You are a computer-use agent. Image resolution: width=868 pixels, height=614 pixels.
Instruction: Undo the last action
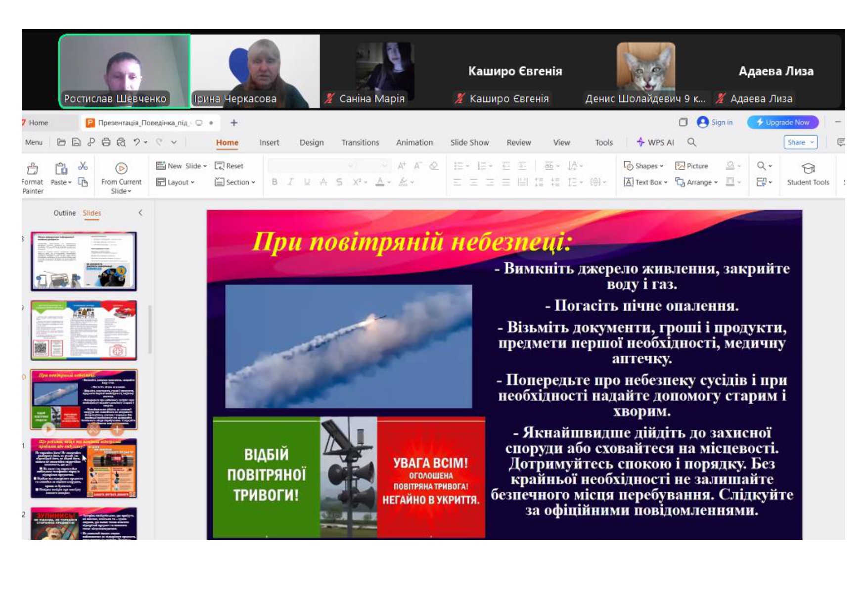tap(137, 142)
